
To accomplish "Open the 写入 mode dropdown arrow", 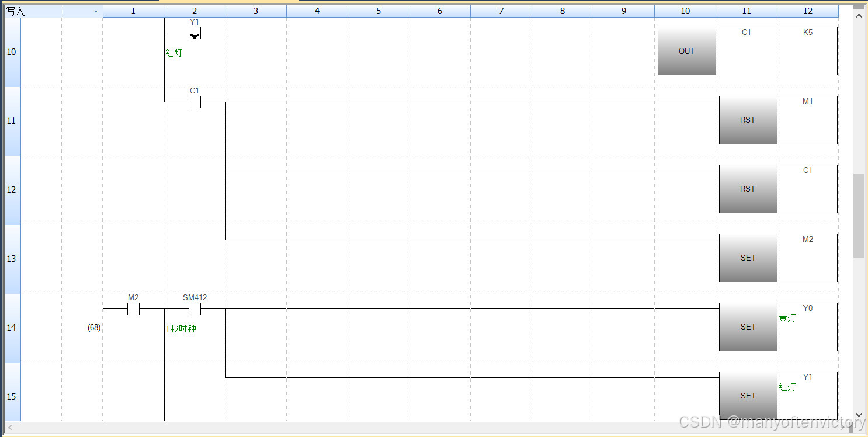I will click(96, 11).
